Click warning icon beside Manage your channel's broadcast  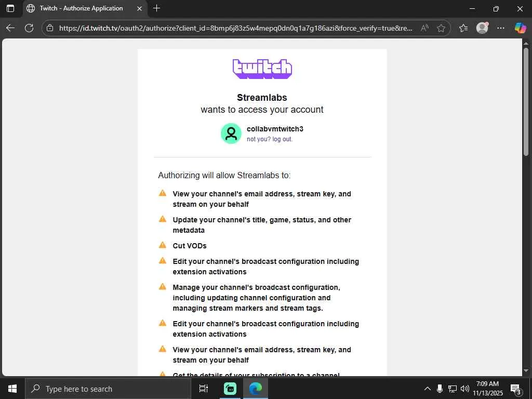pos(163,287)
